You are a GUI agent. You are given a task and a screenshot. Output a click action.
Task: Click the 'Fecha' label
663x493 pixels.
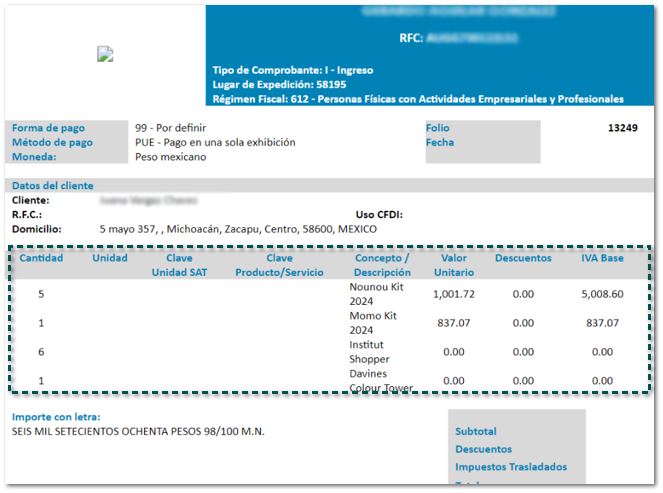point(439,142)
